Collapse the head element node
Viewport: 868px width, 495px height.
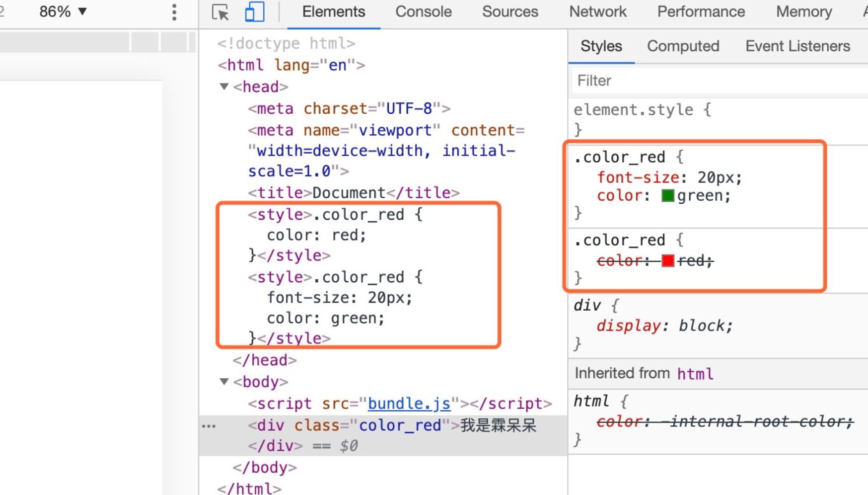coord(224,87)
